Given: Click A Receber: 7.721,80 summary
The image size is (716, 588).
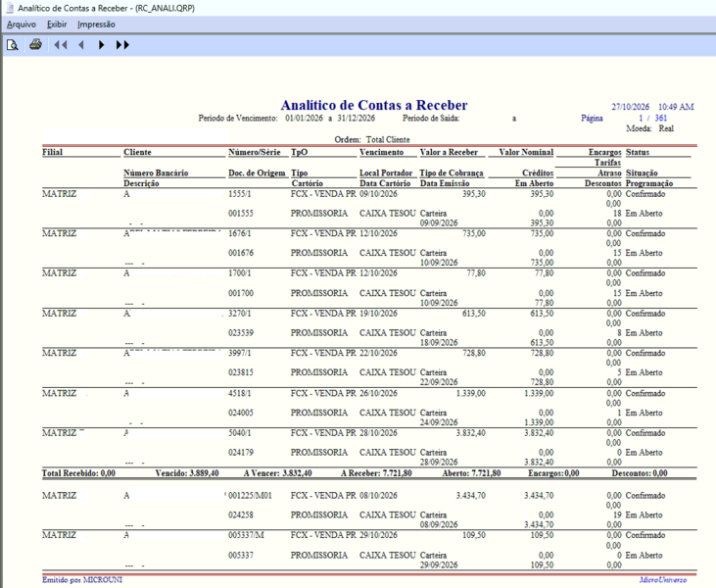Looking at the screenshot, I should [376, 473].
